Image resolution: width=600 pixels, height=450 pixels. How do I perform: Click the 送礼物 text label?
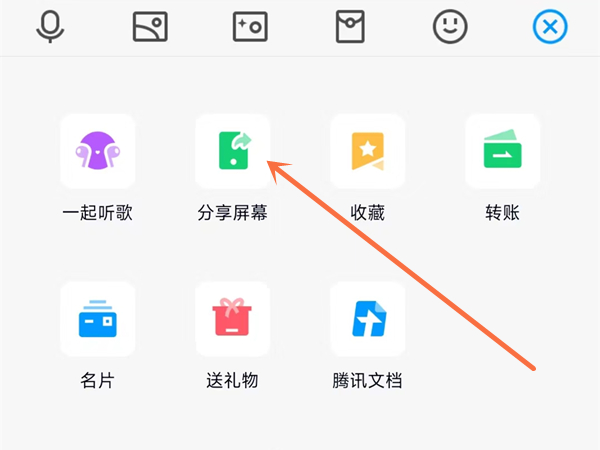232,381
